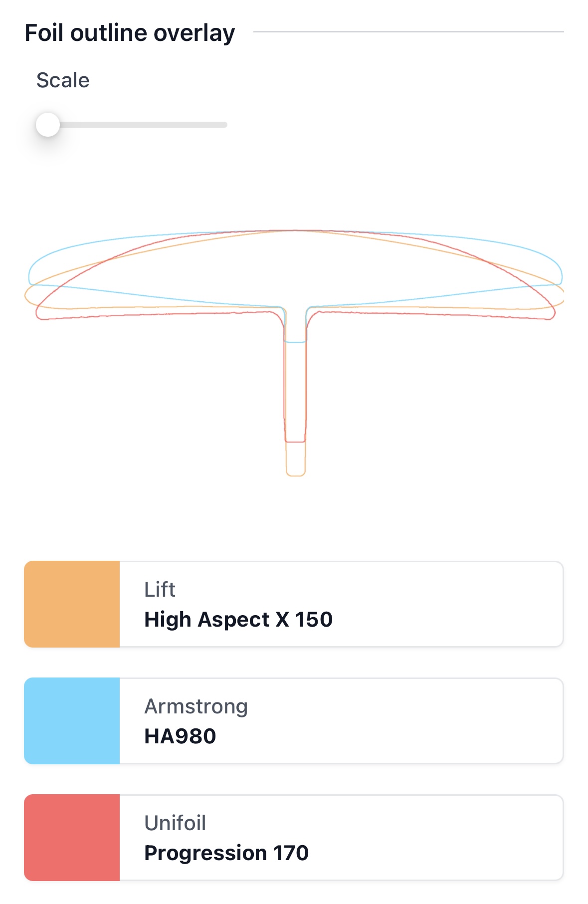Click the red fuselage bottom end
This screenshot has height=904, width=588.
click(x=295, y=442)
